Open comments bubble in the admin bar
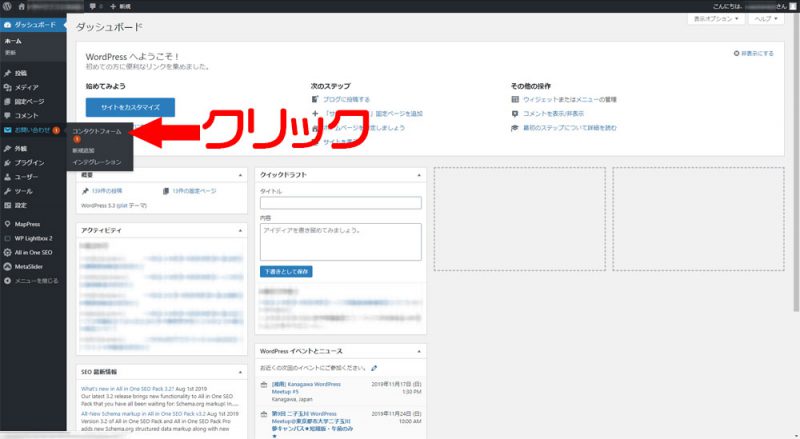This screenshot has width=800, height=439. click(95, 6)
